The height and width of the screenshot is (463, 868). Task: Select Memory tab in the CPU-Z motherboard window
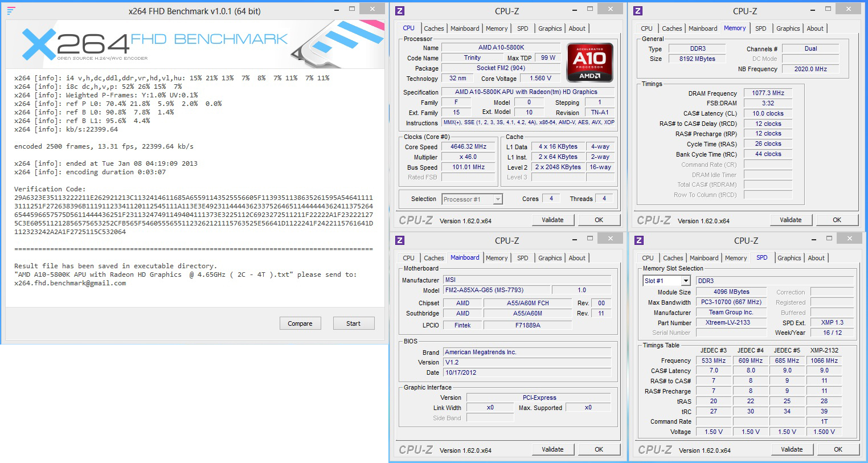tap(497, 258)
